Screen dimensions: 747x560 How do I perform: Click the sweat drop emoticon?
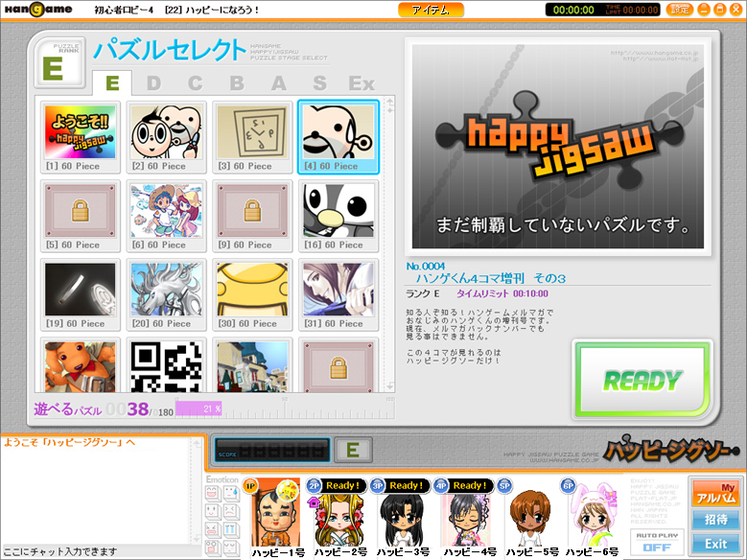coord(230,493)
